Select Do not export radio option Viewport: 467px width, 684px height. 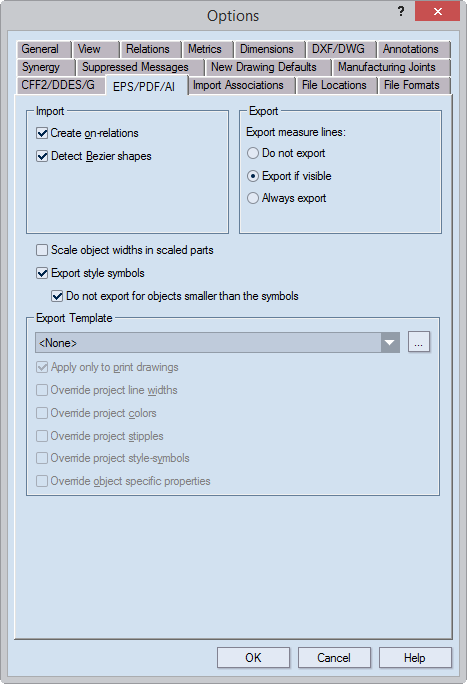click(x=253, y=153)
